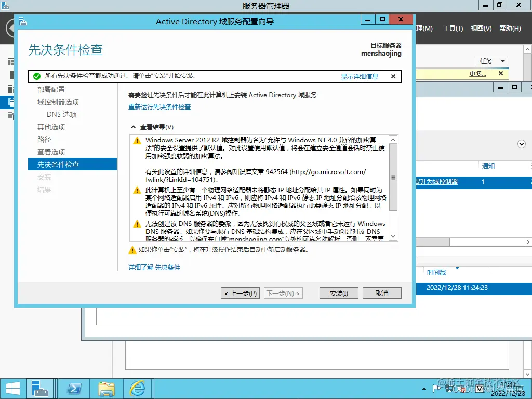This screenshot has width=532, height=399.
Task: Click scroll-right arrow in Server Manager list
Action: pyautogui.click(x=528, y=242)
